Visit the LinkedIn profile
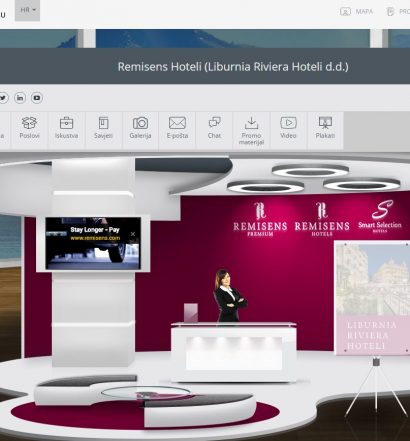Screen dimensions: 410x441 [x=20, y=98]
